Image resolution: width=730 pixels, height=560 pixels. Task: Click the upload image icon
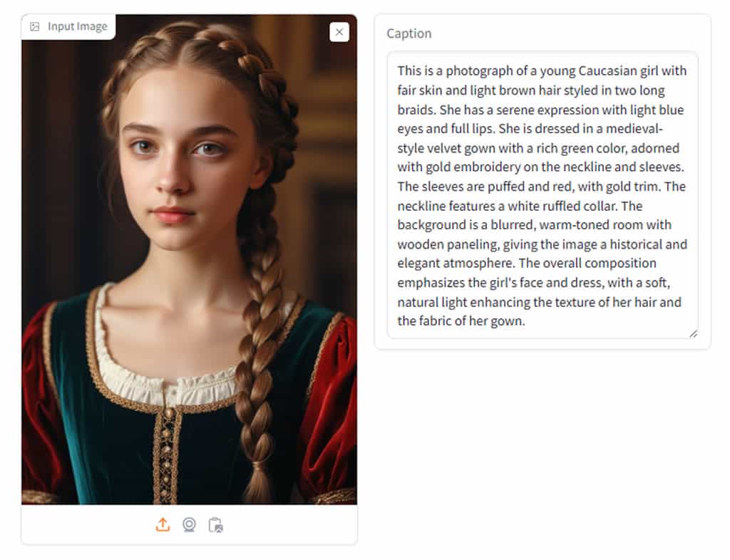(x=163, y=525)
